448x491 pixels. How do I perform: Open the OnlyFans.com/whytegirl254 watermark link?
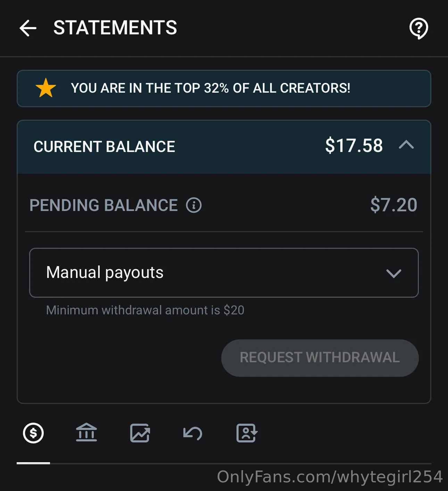[x=330, y=477]
